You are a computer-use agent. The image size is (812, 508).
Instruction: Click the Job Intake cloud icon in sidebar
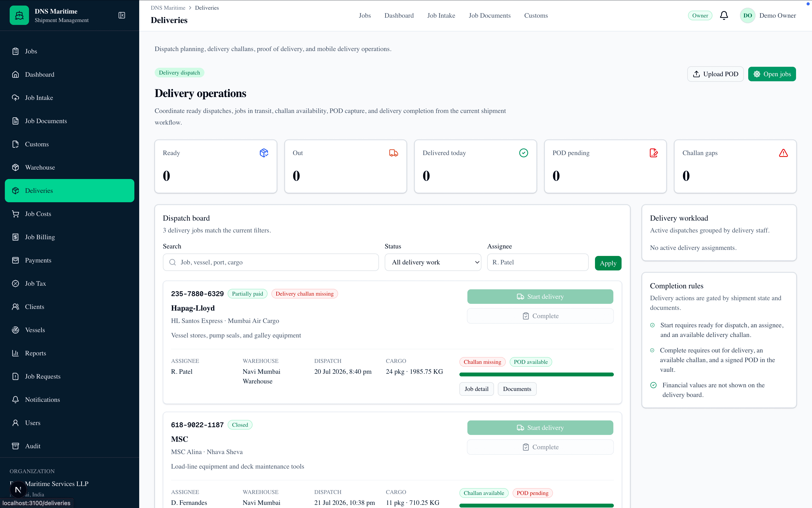(15, 98)
